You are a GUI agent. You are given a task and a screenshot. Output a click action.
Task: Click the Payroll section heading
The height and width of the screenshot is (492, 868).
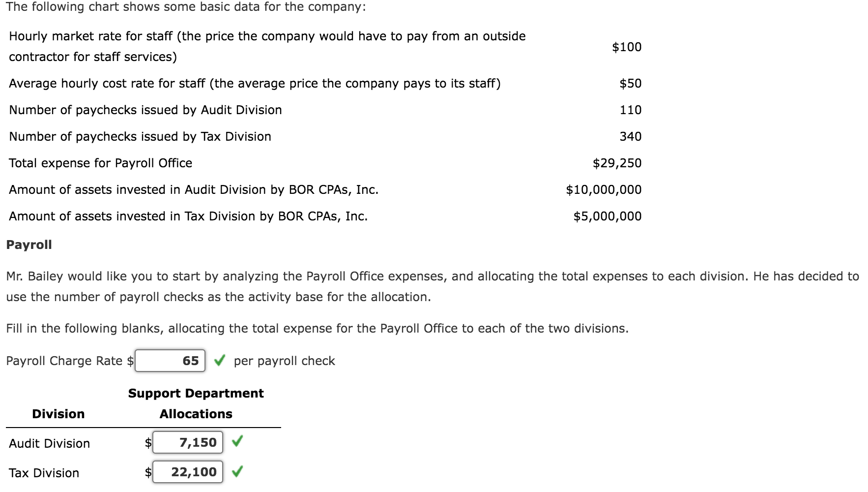(x=29, y=245)
